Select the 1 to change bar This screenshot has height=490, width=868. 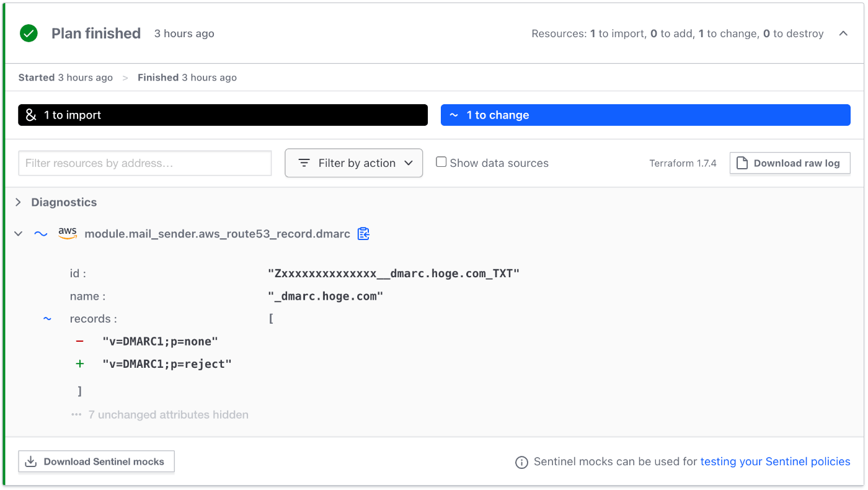[x=645, y=115]
